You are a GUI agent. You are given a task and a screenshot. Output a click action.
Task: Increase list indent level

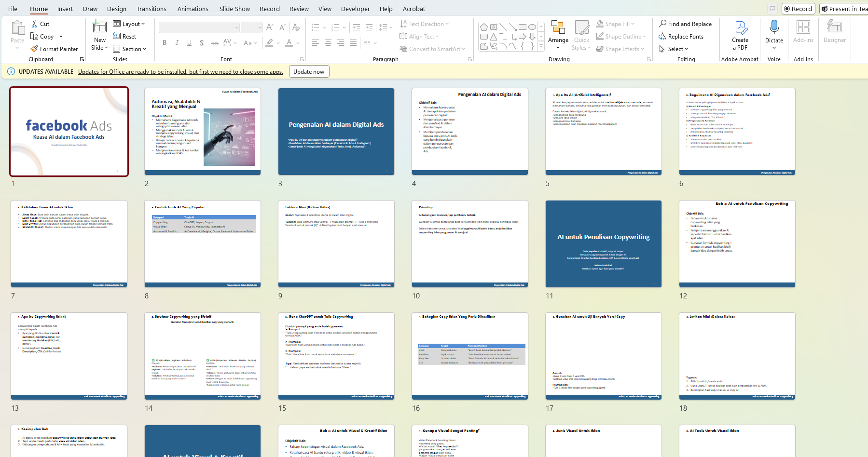coord(370,27)
